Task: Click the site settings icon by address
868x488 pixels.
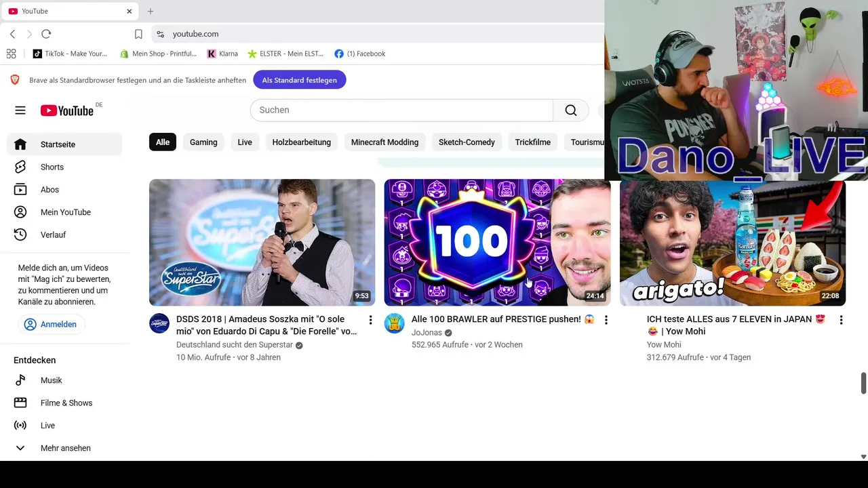Action: [160, 34]
